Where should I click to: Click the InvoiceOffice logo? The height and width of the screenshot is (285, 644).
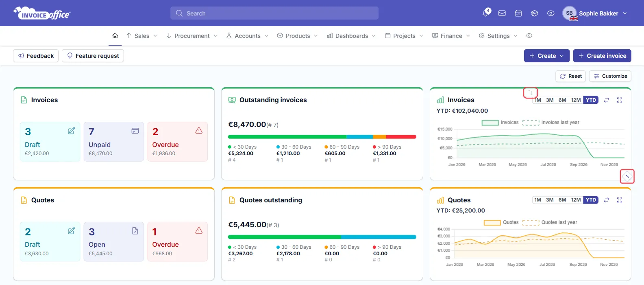(x=42, y=13)
